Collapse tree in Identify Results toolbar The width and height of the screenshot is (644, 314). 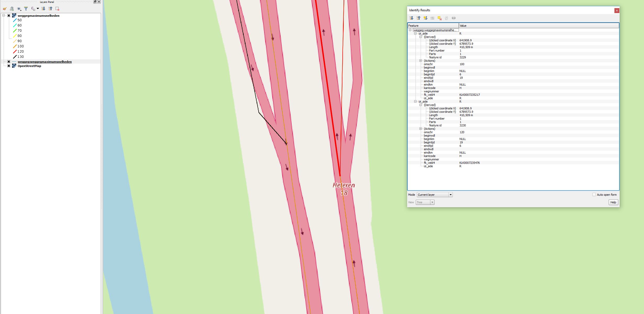[x=418, y=18]
